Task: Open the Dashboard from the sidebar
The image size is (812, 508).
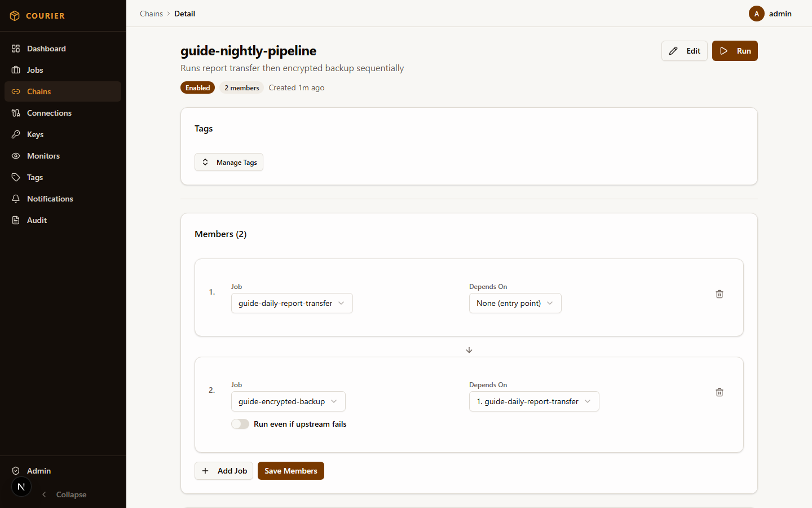Action: point(46,49)
